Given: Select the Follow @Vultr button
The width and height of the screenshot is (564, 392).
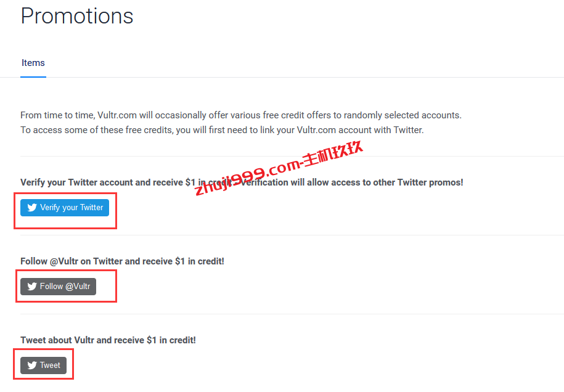Looking at the screenshot, I should 59,286.
